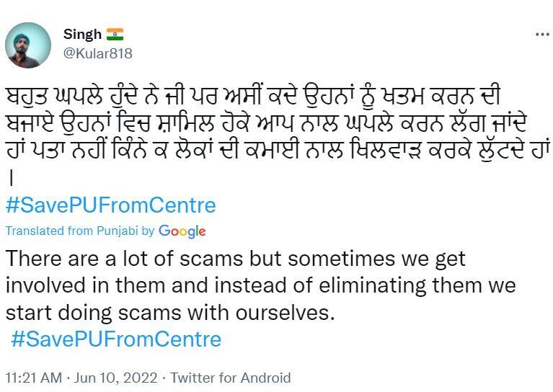
Task: Click the 11:21 AM timestamp
Action: click(x=32, y=378)
